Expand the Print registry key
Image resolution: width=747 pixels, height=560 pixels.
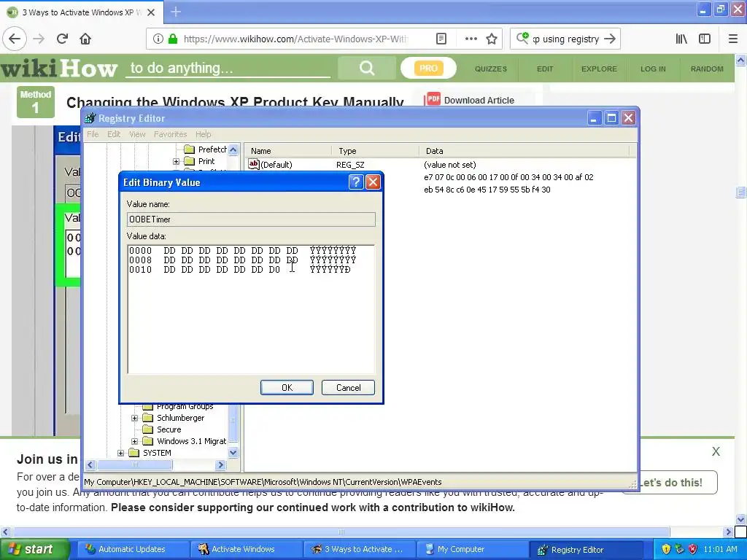(x=176, y=161)
